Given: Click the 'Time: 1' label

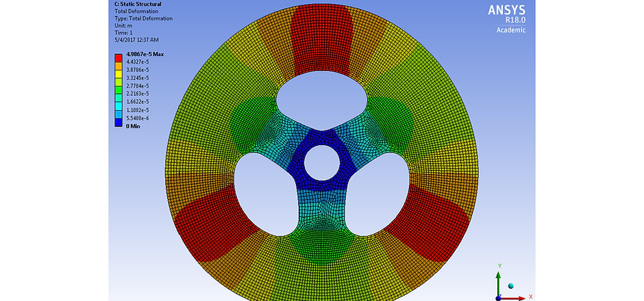Looking at the screenshot, I should tap(123, 33).
